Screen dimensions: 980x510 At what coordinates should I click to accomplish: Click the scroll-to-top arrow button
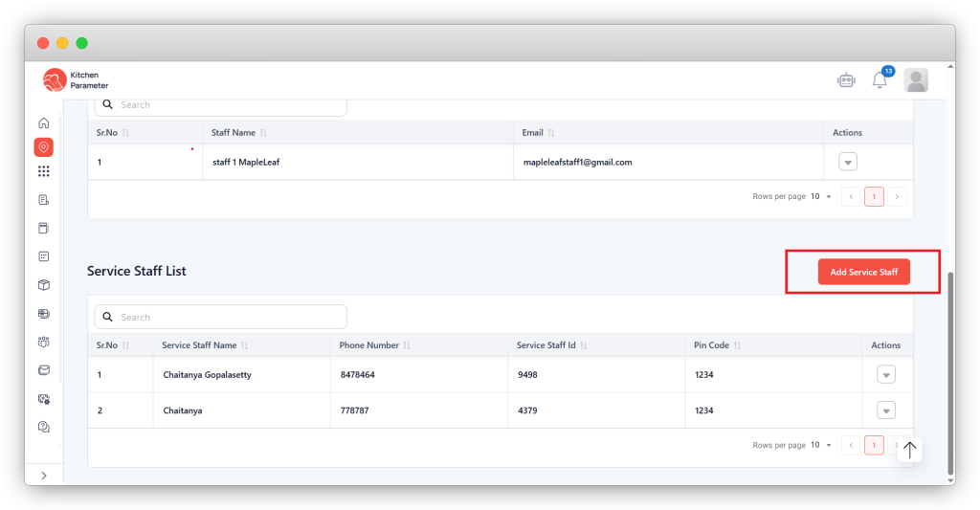coord(909,450)
